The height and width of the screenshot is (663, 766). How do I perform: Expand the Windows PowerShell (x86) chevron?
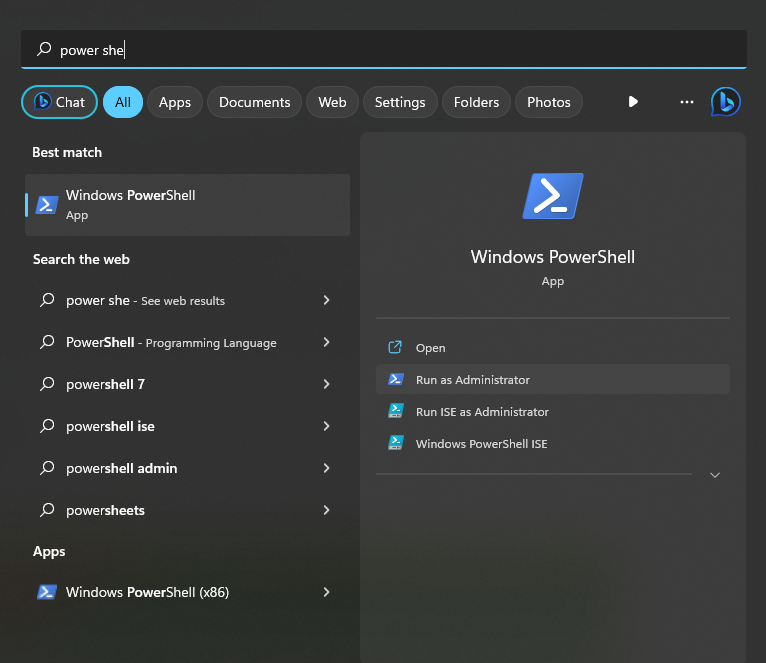click(x=326, y=592)
